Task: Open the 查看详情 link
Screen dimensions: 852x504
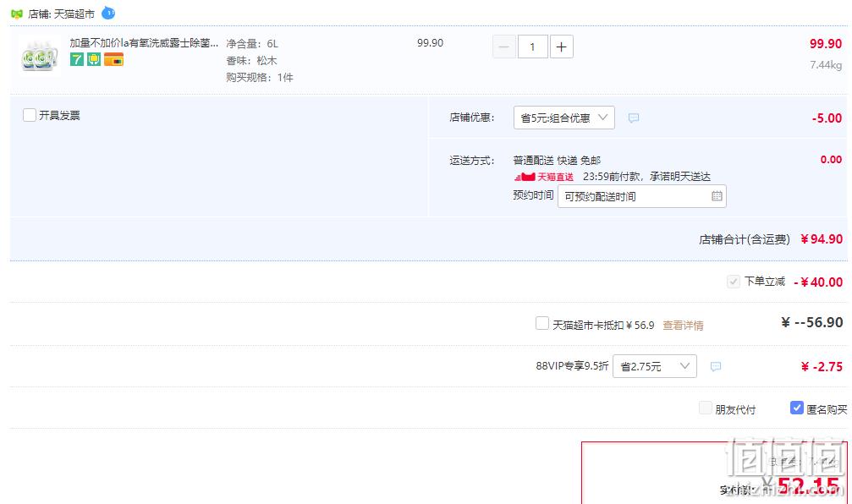Action: click(683, 326)
